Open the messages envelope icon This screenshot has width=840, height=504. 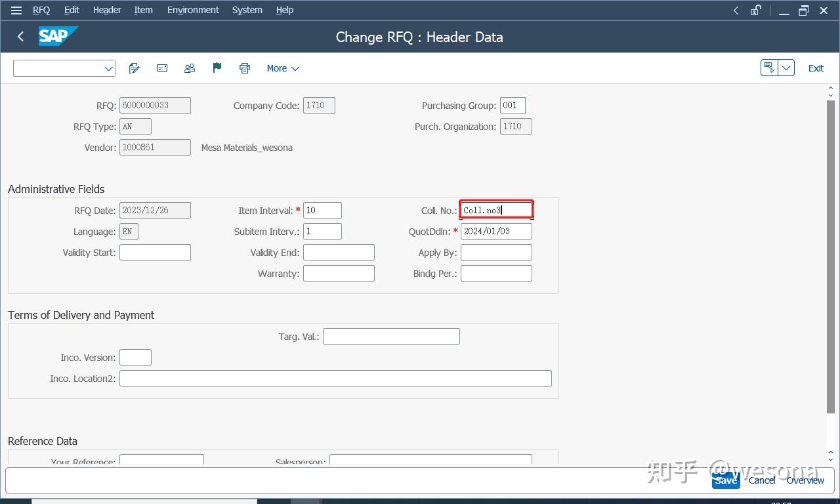click(x=161, y=68)
